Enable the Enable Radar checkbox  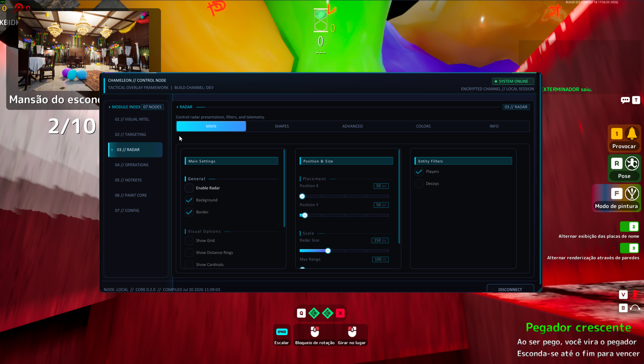pyautogui.click(x=189, y=188)
